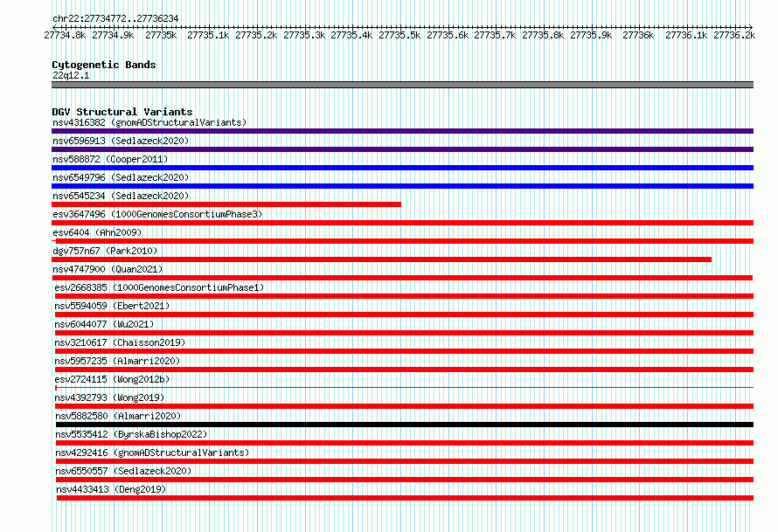Click the nsv6044077 (Wu2021) label
Screen dimensions: 778x532
click(104, 324)
